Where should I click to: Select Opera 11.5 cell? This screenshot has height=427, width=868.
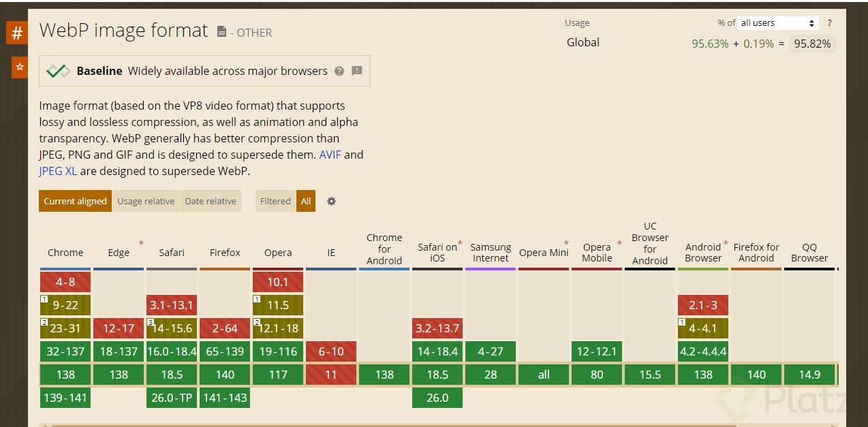pos(278,305)
